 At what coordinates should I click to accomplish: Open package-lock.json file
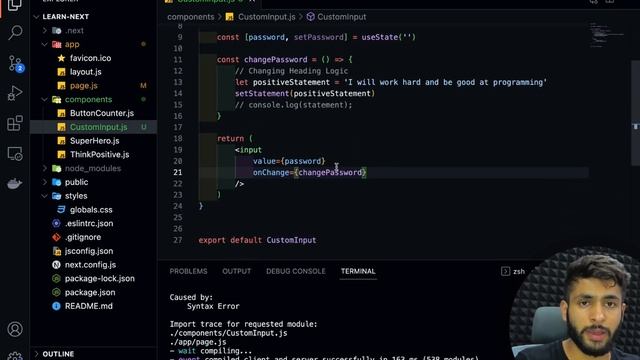100,279
